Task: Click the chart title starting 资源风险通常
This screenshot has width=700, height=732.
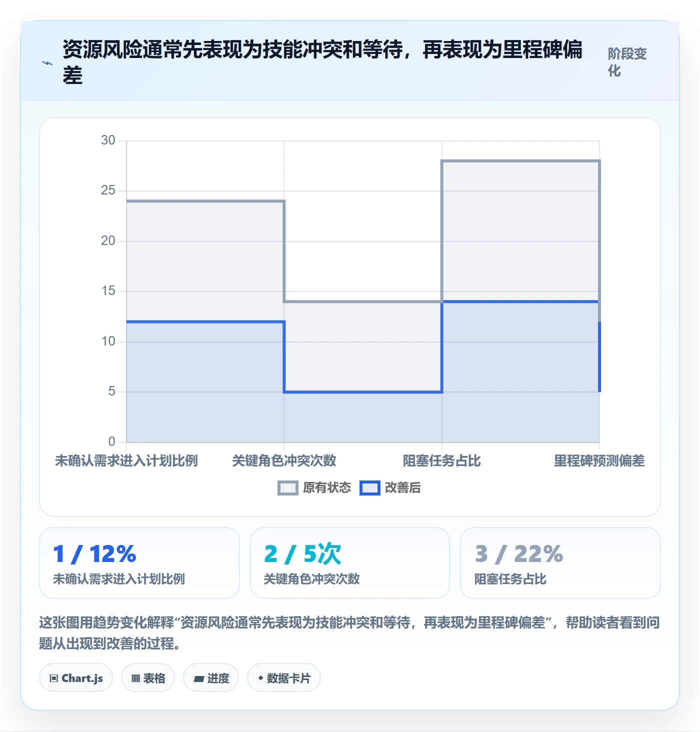Action: click(322, 62)
